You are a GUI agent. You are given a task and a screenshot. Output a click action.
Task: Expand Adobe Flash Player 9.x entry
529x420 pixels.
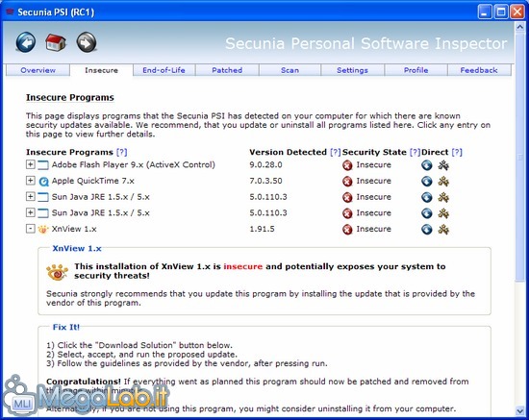[x=31, y=164]
